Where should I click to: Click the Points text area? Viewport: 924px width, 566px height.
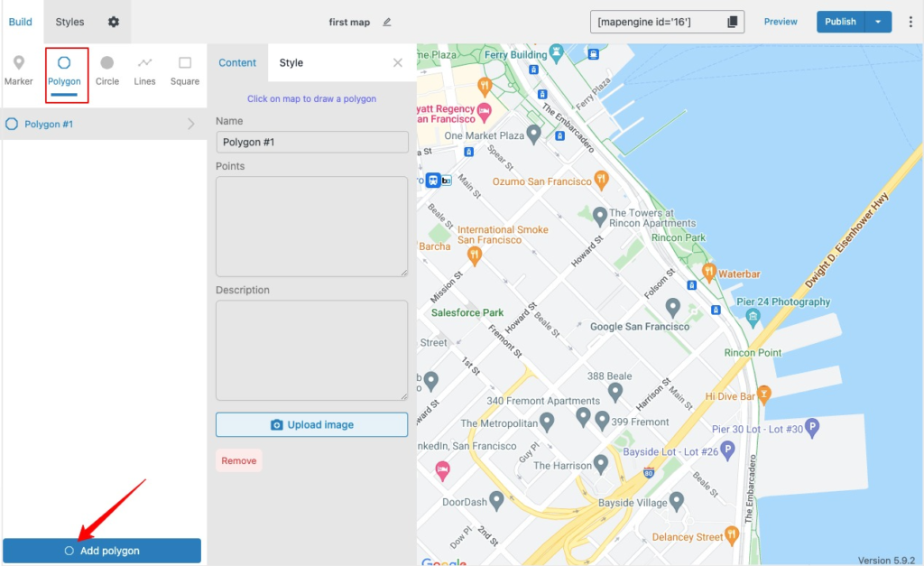311,227
